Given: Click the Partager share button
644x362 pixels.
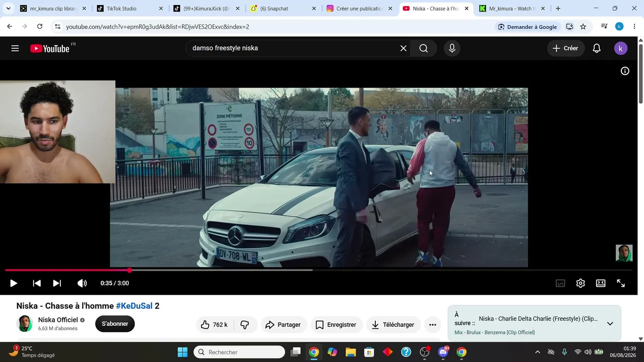Looking at the screenshot, I should 283,325.
